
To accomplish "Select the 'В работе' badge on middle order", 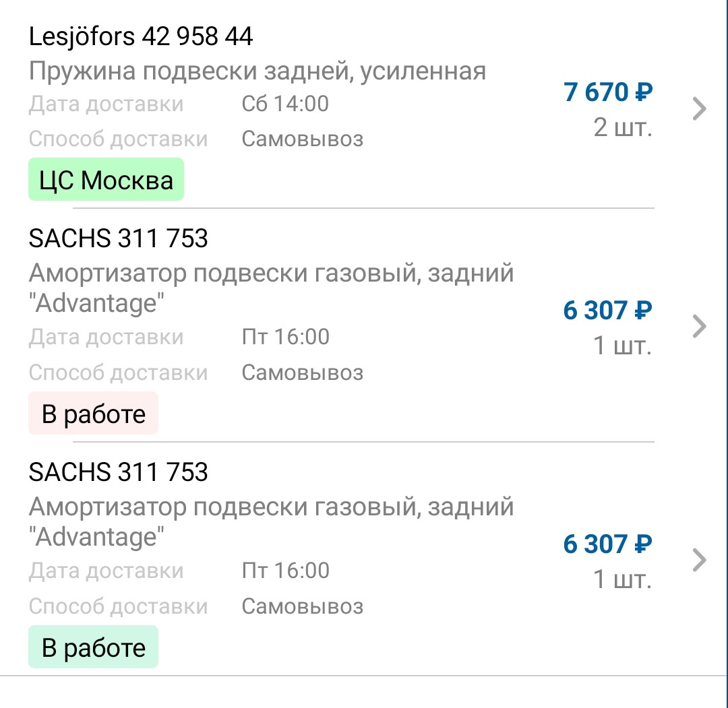I will [x=93, y=413].
